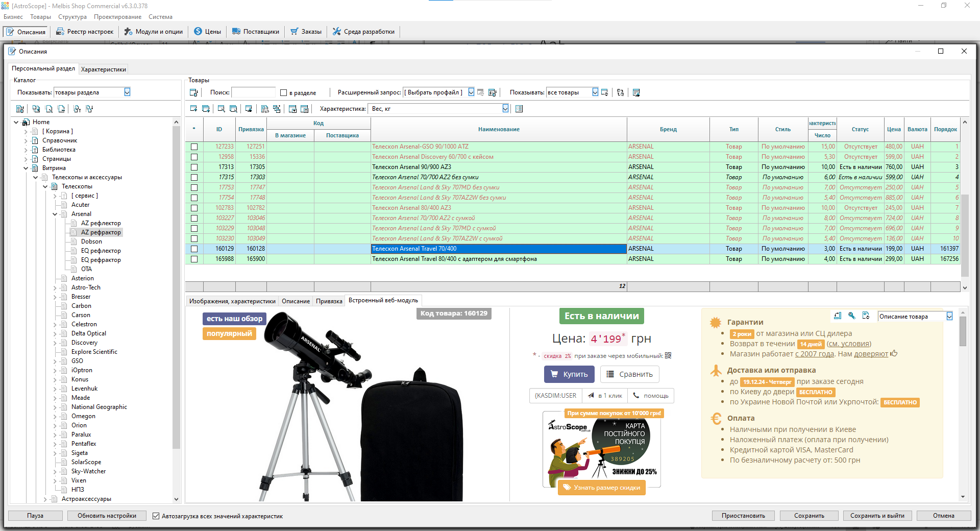Image resolution: width=980 pixels, height=531 pixels.
Task: Open the все товары dropdown
Action: pos(595,92)
